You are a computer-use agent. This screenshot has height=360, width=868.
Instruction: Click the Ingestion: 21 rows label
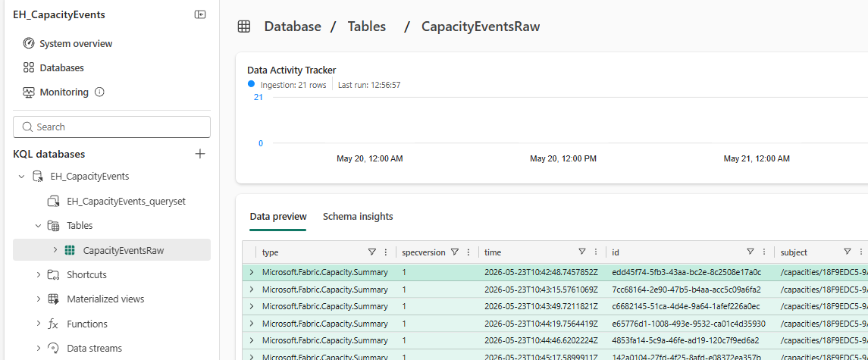[293, 86]
